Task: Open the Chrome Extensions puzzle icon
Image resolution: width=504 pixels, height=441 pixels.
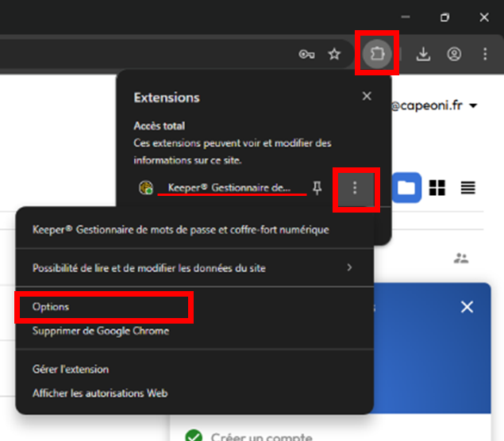Action: pos(377,54)
